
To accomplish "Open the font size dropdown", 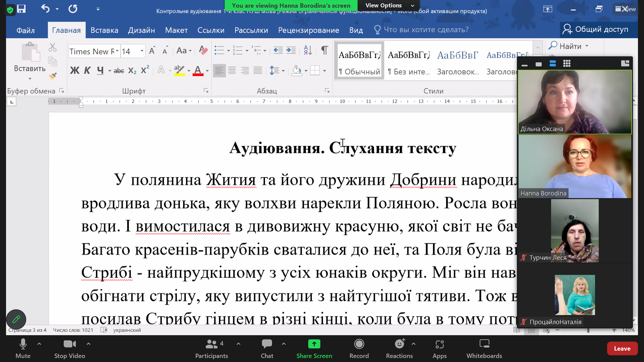I will click(x=142, y=51).
